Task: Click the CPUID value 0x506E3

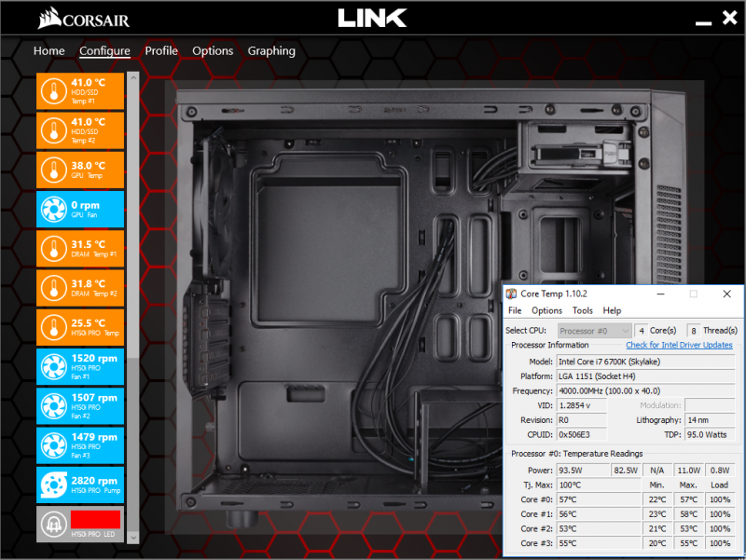Action: [x=581, y=434]
